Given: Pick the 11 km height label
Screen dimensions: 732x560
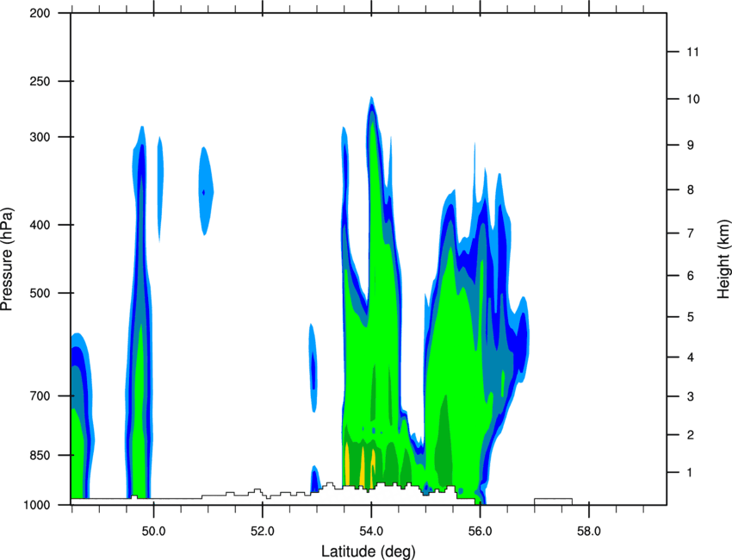Looking at the screenshot, I should pyautogui.click(x=693, y=52).
